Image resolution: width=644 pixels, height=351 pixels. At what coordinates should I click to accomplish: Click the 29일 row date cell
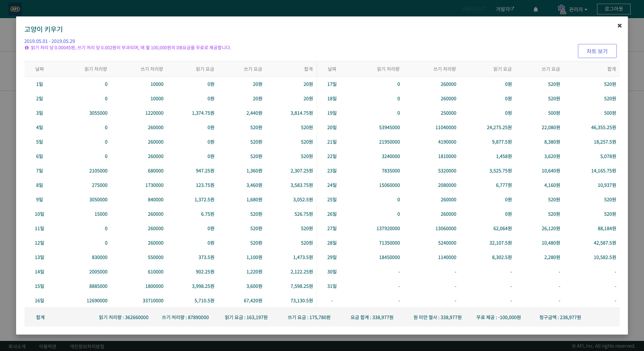point(332,257)
